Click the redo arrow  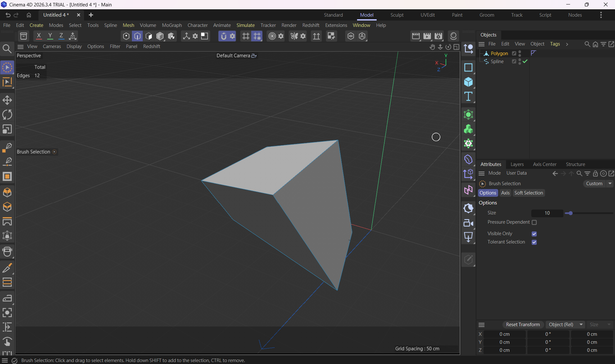tap(16, 15)
